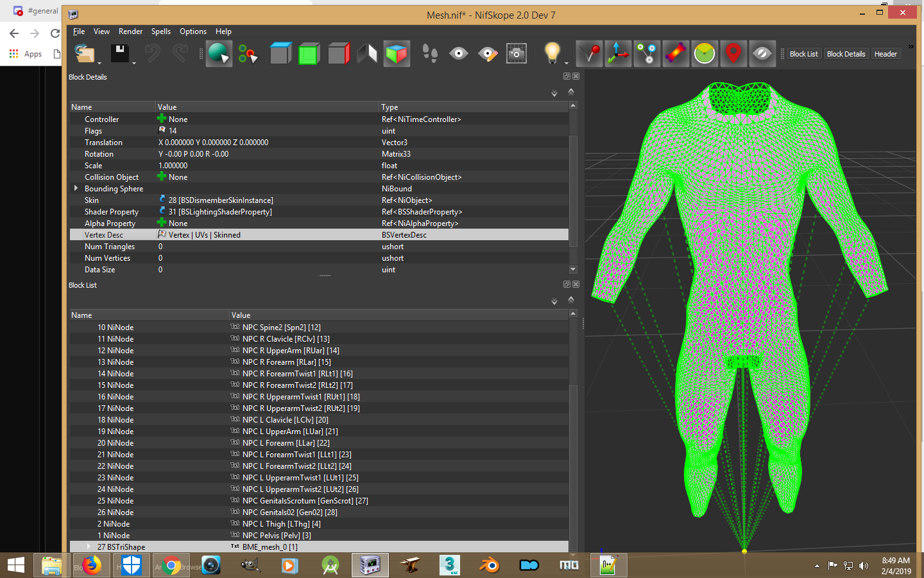Show hidden toolbar items via overflow chevron
This screenshot has height=578, width=924.
point(911,47)
